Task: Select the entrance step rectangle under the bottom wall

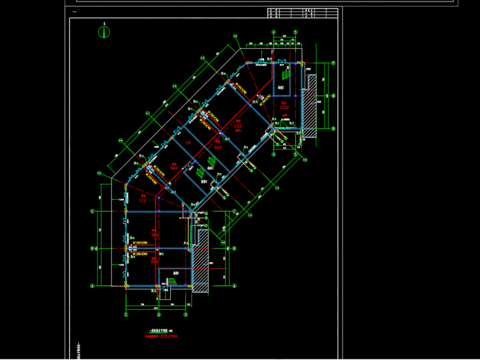Action: click(165, 293)
